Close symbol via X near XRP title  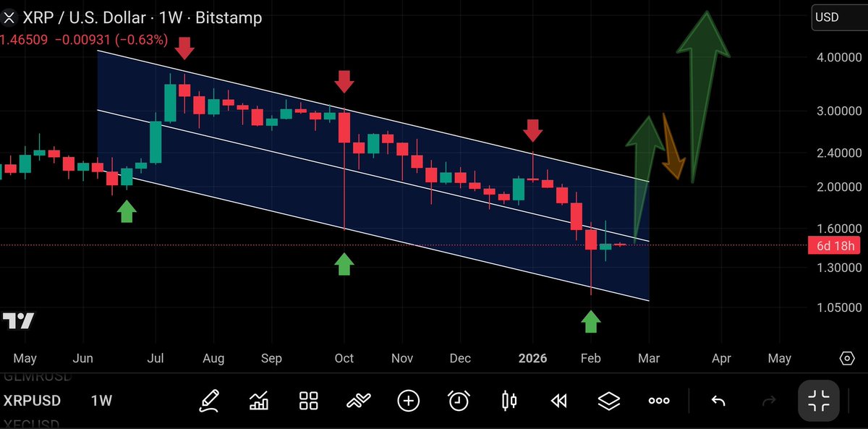coord(10,18)
